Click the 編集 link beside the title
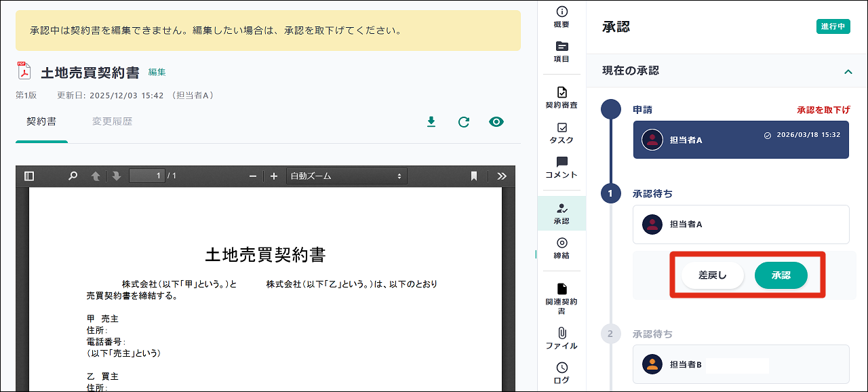Image resolution: width=868 pixels, height=392 pixels. pyautogui.click(x=157, y=72)
